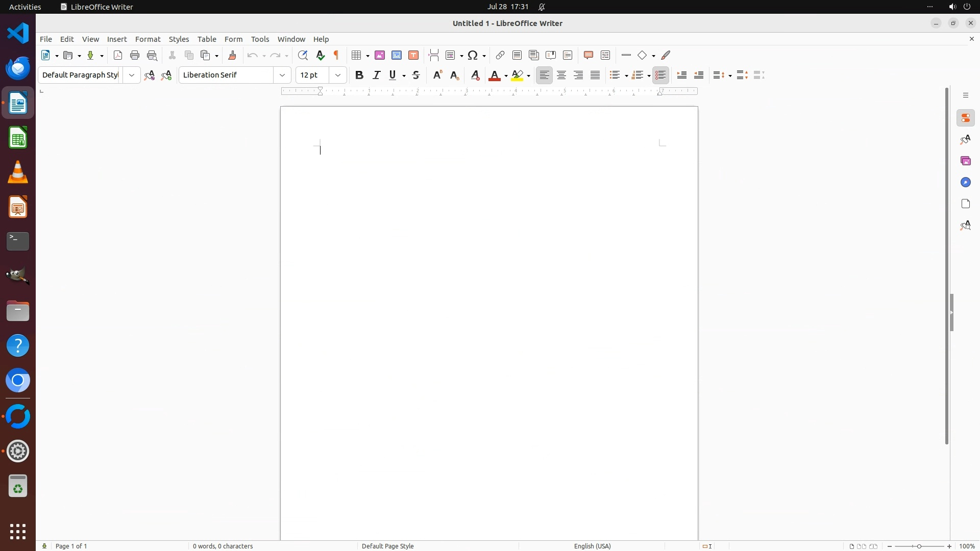This screenshot has width=980, height=551.
Task: Click the Find & Replace icon
Action: tap(303, 55)
